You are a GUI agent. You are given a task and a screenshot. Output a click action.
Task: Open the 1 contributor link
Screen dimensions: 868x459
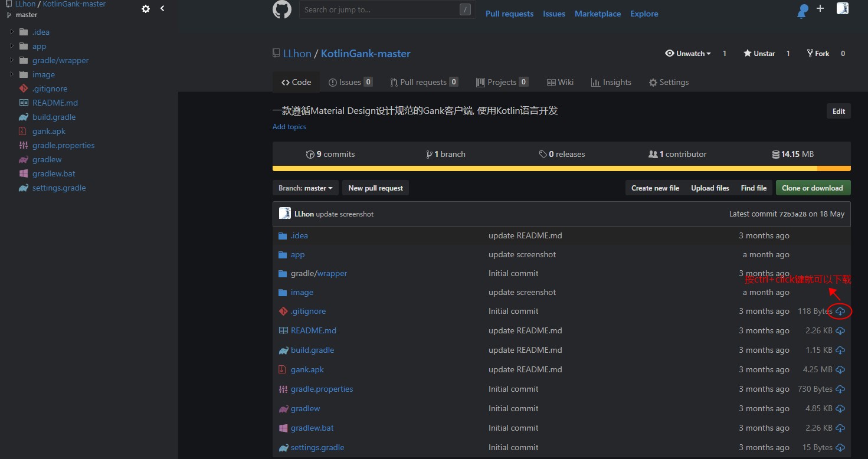pos(677,154)
